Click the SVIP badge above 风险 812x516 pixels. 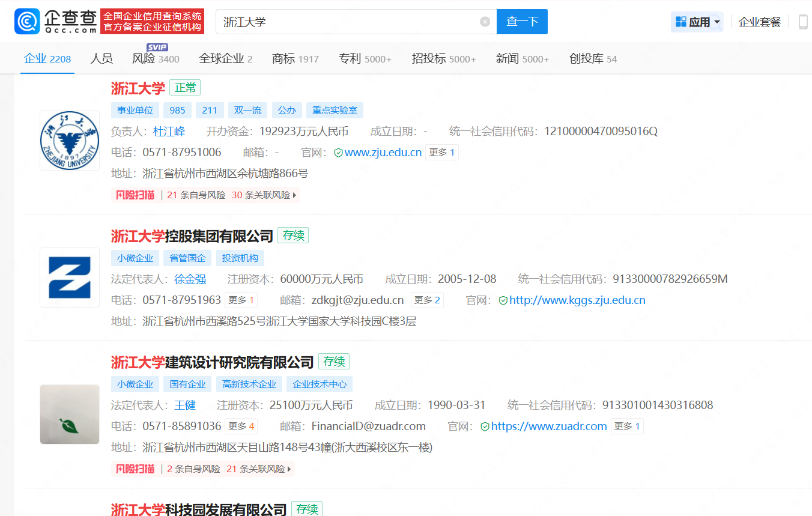(157, 47)
